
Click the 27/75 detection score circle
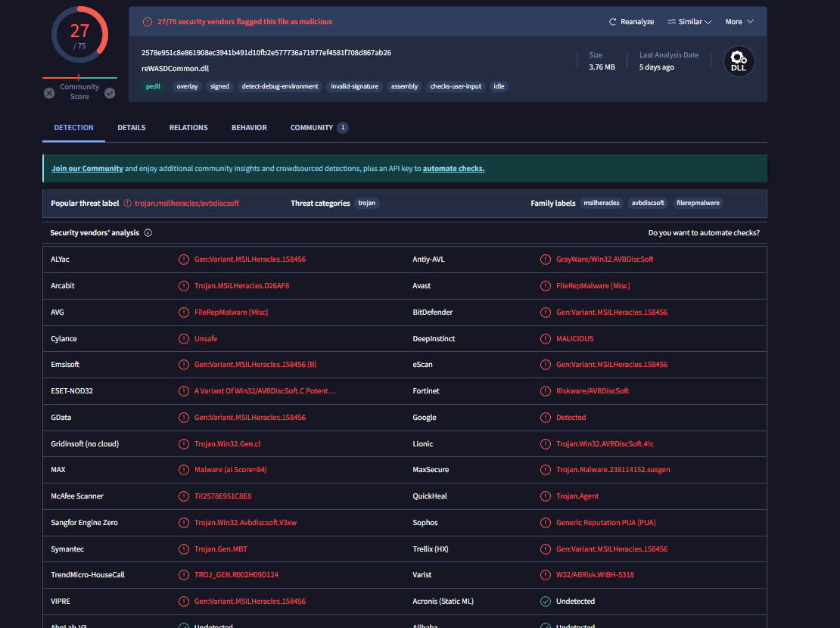[79, 35]
